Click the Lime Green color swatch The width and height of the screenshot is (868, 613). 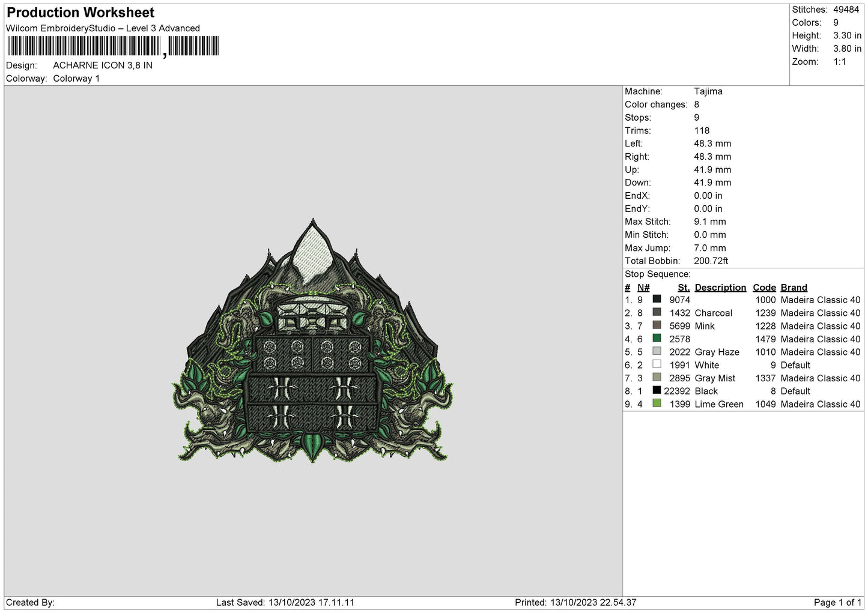pyautogui.click(x=657, y=403)
